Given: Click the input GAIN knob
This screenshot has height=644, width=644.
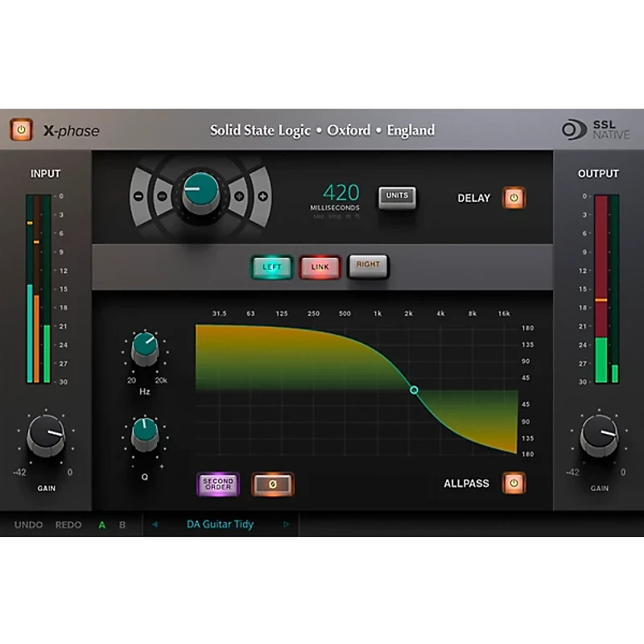Looking at the screenshot, I should tap(46, 438).
